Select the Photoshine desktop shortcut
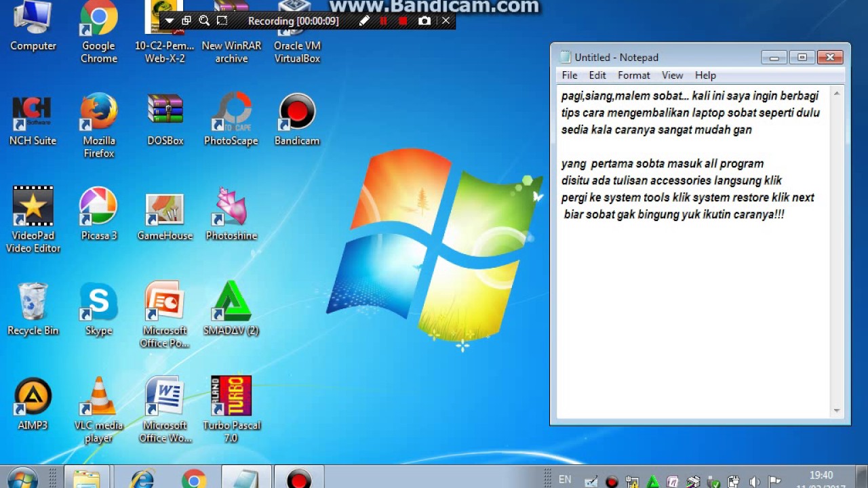868x488 pixels. point(231,215)
